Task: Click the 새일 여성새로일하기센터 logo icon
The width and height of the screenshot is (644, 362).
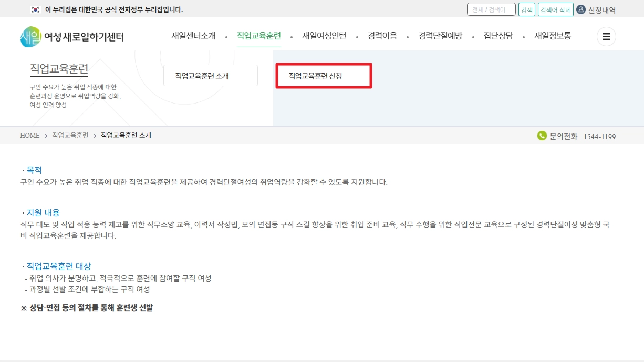Action: point(30,36)
